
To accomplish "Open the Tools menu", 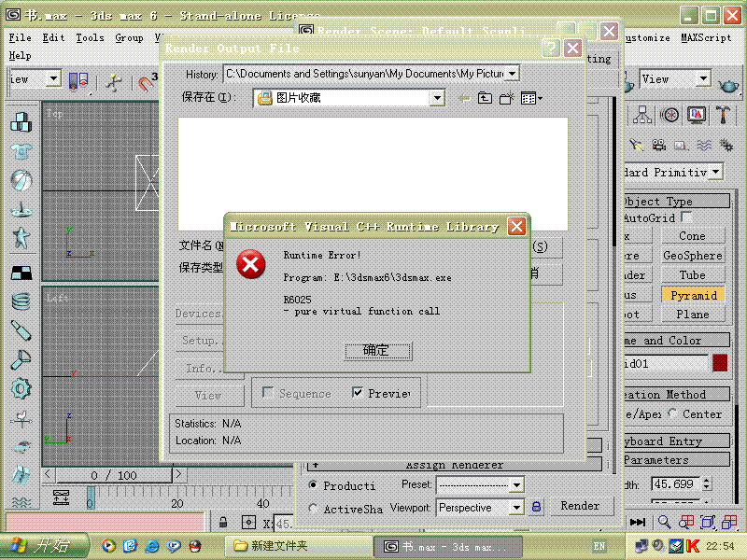I will 90,37.
